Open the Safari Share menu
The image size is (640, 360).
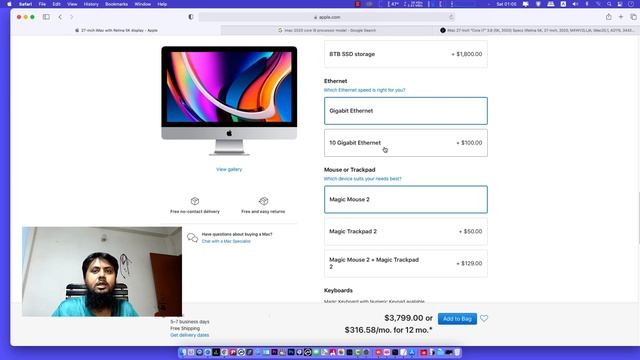click(609, 17)
